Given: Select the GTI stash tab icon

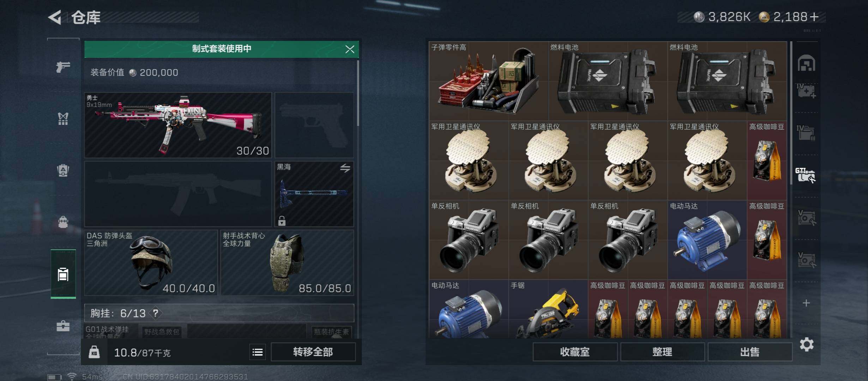Looking at the screenshot, I should [x=806, y=175].
